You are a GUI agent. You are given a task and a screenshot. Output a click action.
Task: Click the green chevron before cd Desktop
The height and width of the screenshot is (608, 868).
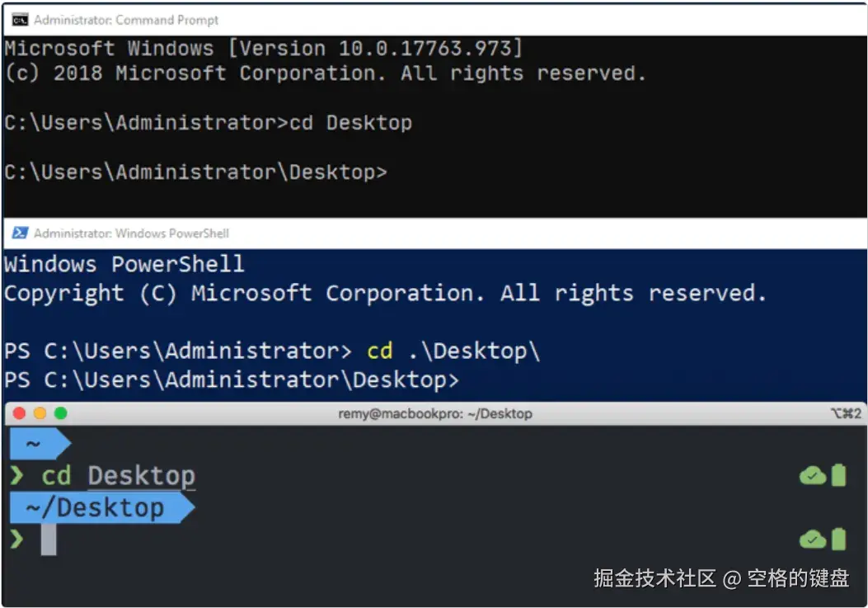tap(16, 475)
